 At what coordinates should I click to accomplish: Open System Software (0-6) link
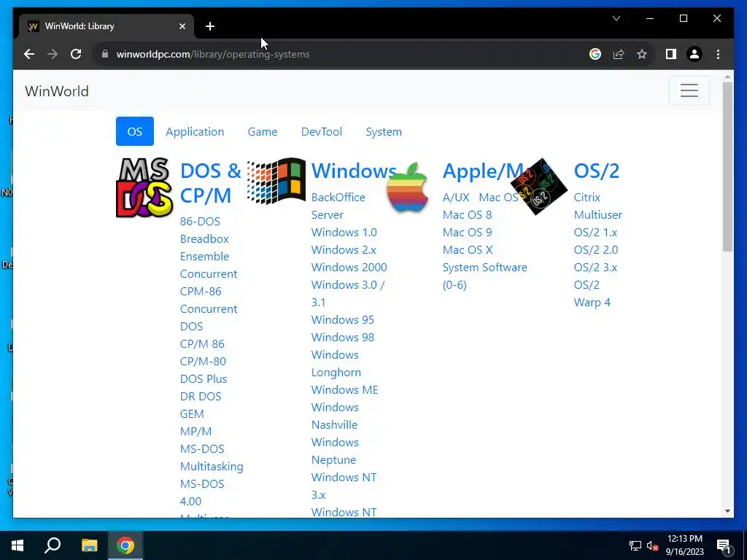click(x=485, y=276)
